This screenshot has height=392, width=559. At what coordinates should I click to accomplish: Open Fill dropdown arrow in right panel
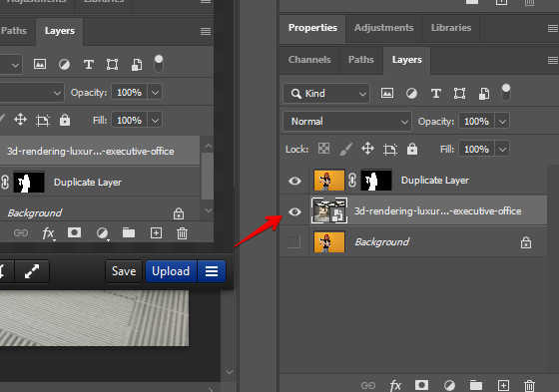pyautogui.click(x=502, y=149)
